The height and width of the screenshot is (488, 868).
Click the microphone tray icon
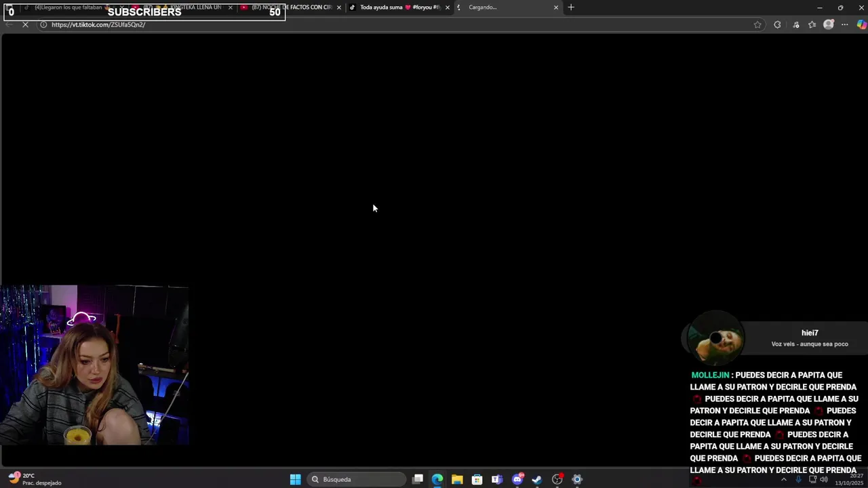[x=798, y=479]
